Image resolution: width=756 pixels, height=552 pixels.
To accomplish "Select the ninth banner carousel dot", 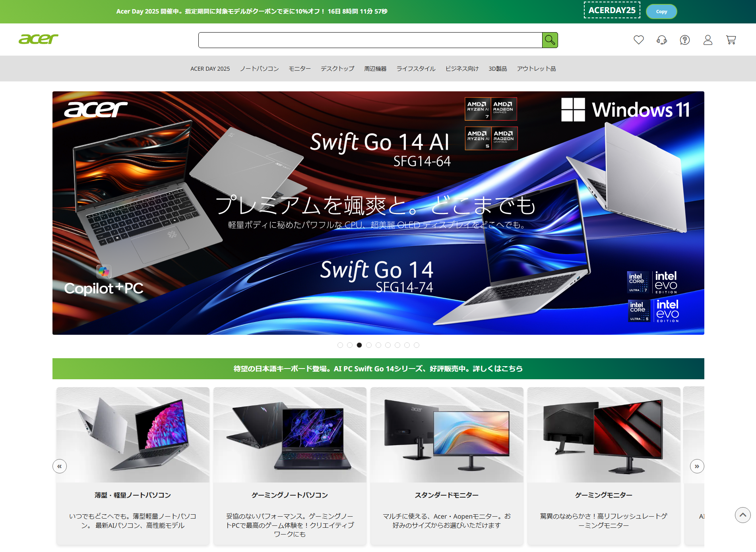I will click(x=417, y=345).
